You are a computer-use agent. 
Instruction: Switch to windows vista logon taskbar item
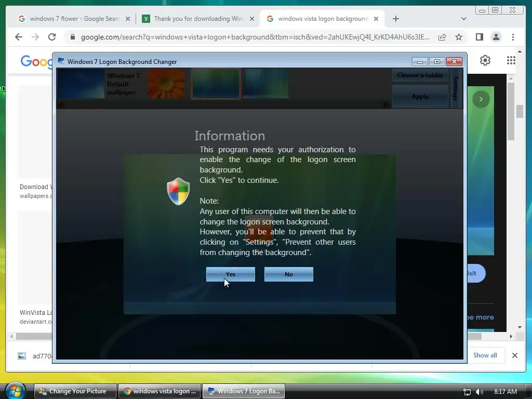pos(159,391)
